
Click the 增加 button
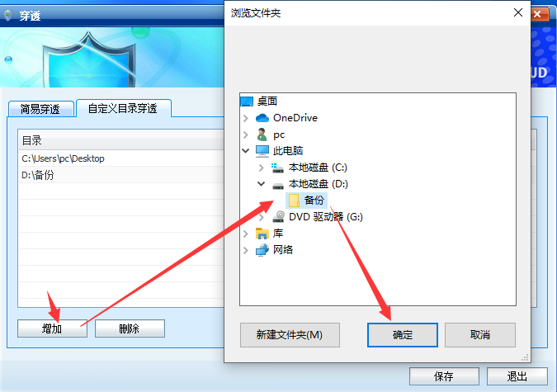(52, 328)
